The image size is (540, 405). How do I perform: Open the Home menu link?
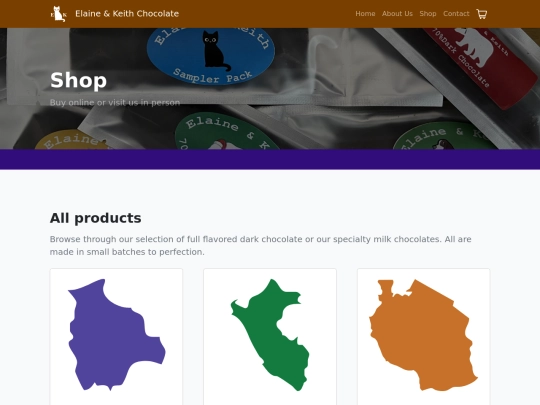pyautogui.click(x=365, y=14)
